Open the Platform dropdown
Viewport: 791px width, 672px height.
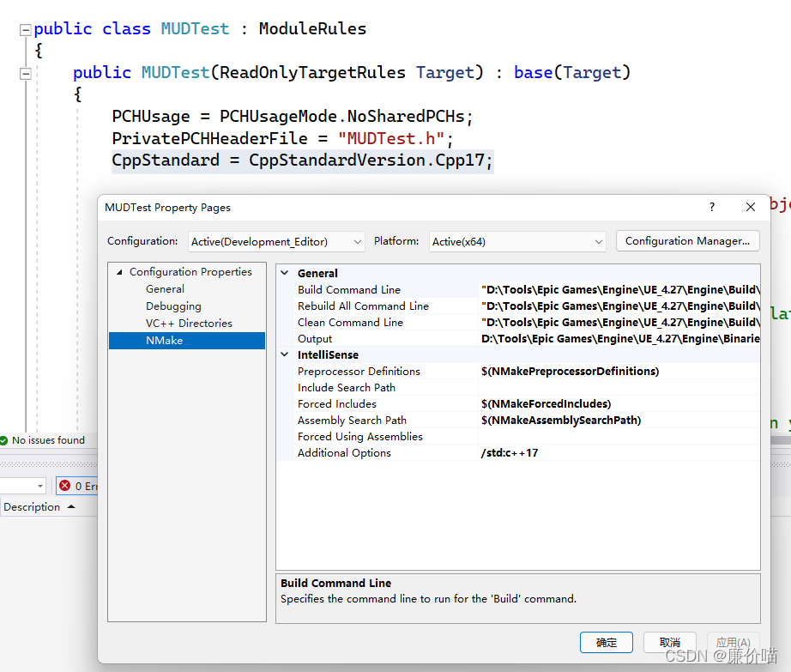(517, 242)
